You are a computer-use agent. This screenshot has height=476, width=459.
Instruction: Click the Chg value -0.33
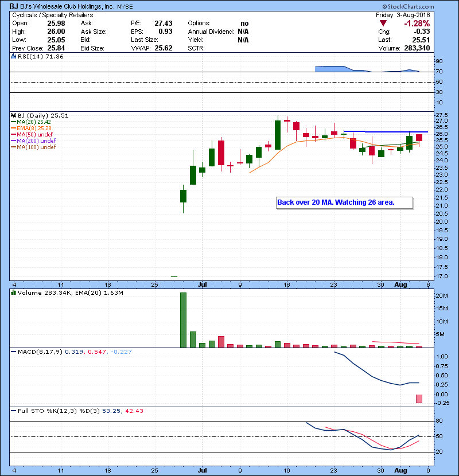(422, 32)
